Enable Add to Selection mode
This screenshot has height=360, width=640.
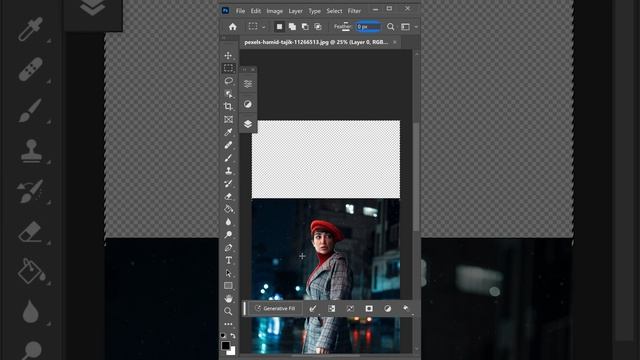pos(292,27)
